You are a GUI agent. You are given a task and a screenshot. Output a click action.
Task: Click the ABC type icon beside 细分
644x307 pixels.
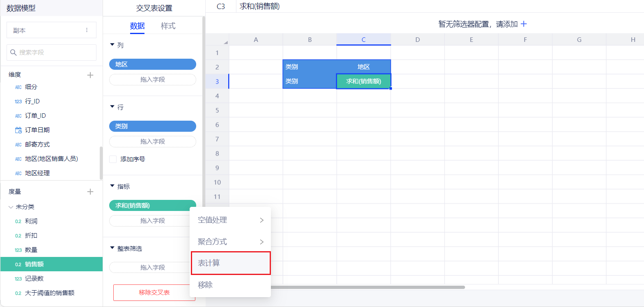pyautogui.click(x=18, y=87)
